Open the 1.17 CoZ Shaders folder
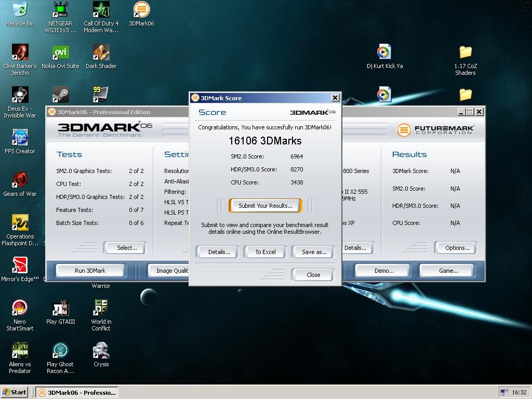Viewport: 532px width, 399px height. (x=465, y=59)
